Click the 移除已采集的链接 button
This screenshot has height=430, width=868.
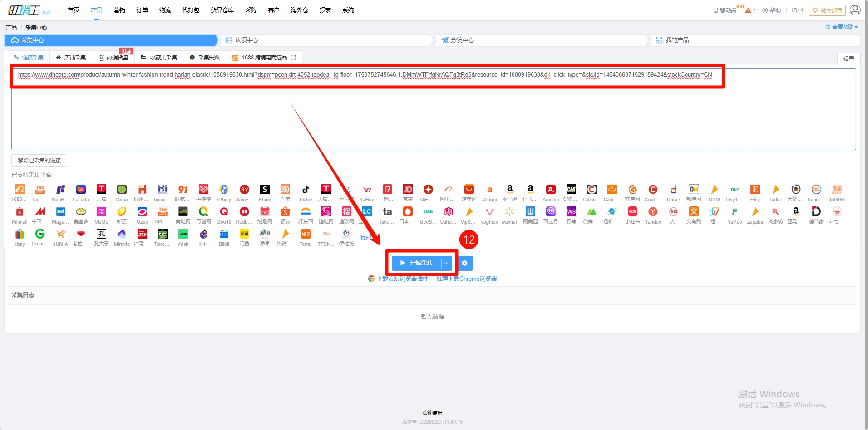(x=39, y=161)
